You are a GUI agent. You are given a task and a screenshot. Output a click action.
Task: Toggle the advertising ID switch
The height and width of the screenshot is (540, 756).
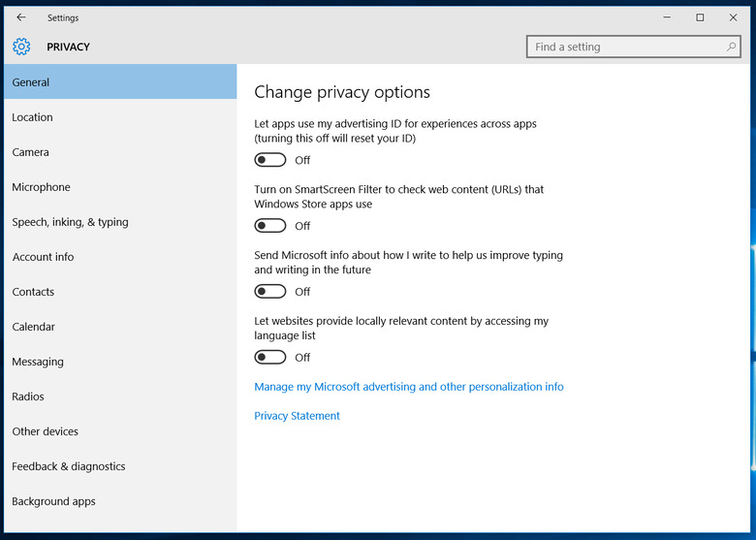click(270, 160)
